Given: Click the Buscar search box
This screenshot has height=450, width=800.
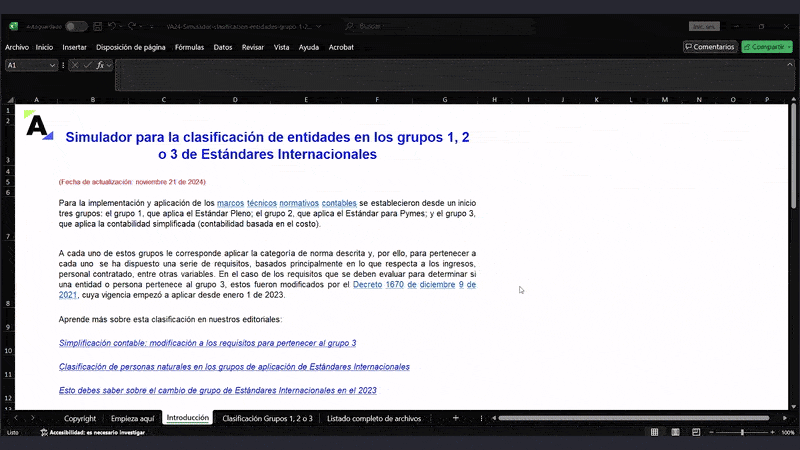Looking at the screenshot, I should [420, 26].
